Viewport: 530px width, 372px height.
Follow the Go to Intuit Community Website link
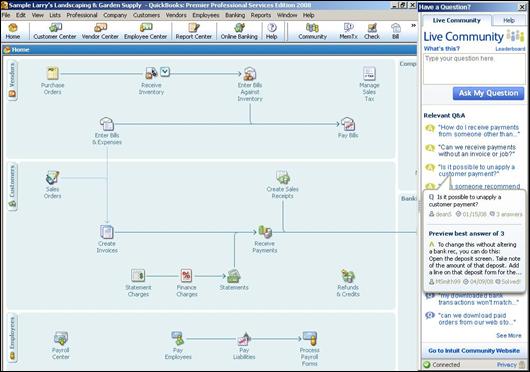coord(474,351)
